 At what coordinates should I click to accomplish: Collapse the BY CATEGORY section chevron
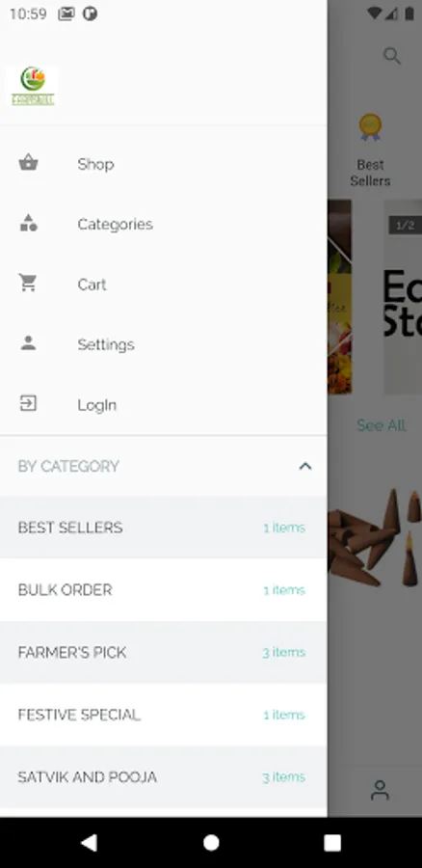pos(304,466)
